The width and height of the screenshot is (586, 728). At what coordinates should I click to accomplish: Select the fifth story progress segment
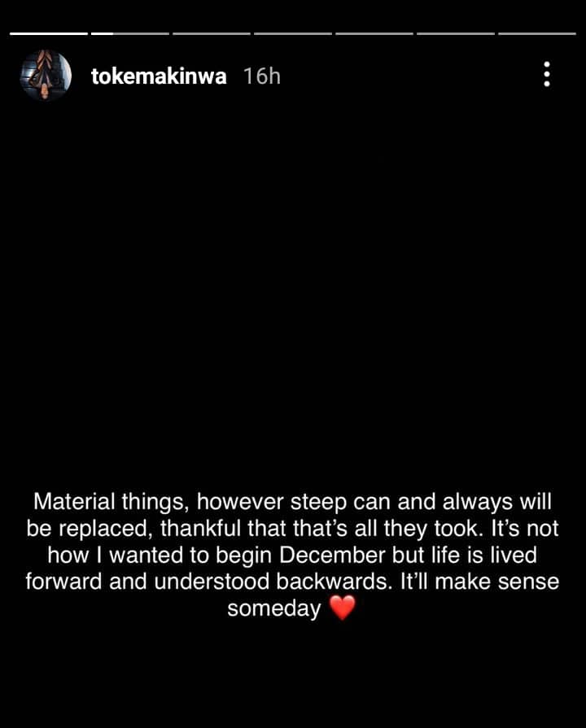(x=374, y=33)
